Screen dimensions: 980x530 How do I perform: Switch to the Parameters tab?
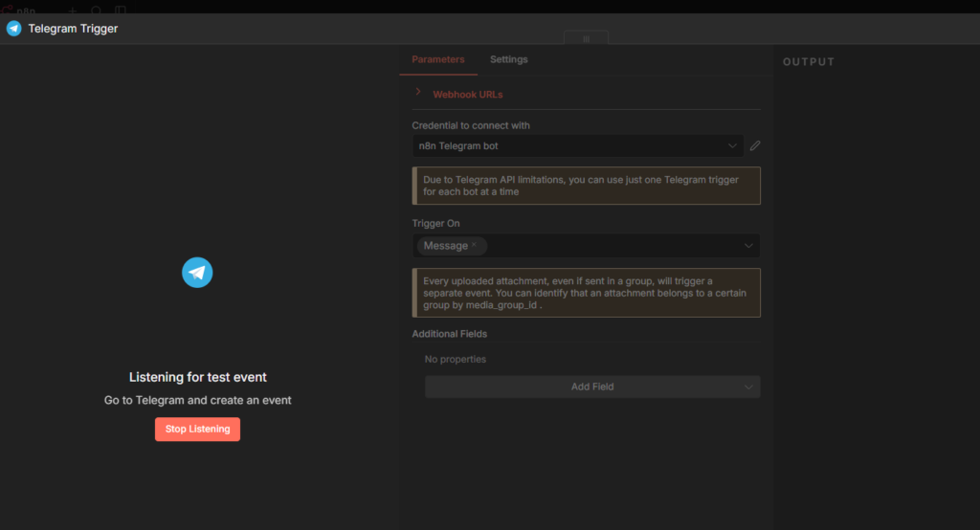coord(438,59)
